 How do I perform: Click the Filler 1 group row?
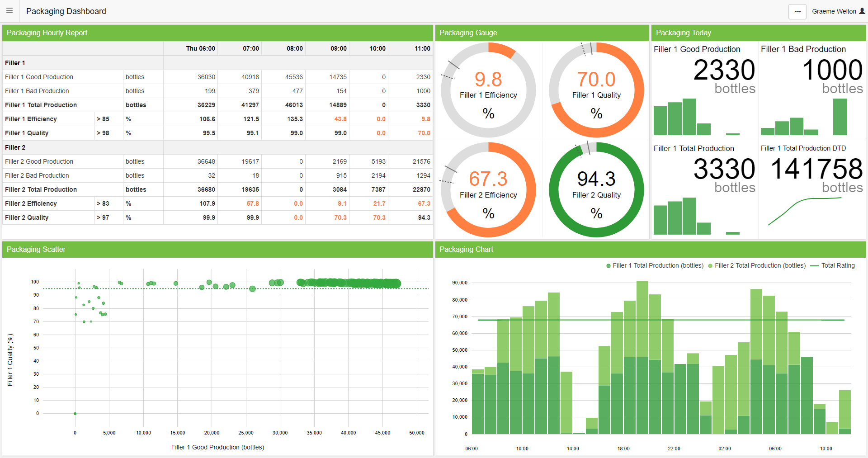tap(15, 63)
